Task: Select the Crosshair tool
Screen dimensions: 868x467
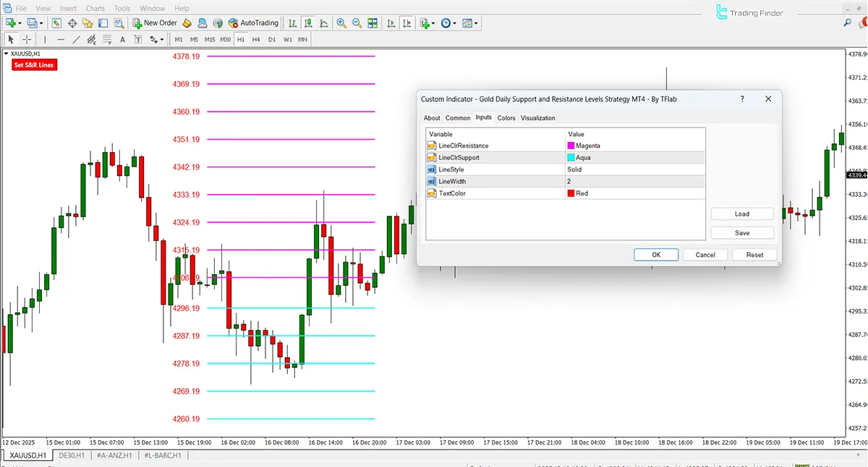Action: 27,39
